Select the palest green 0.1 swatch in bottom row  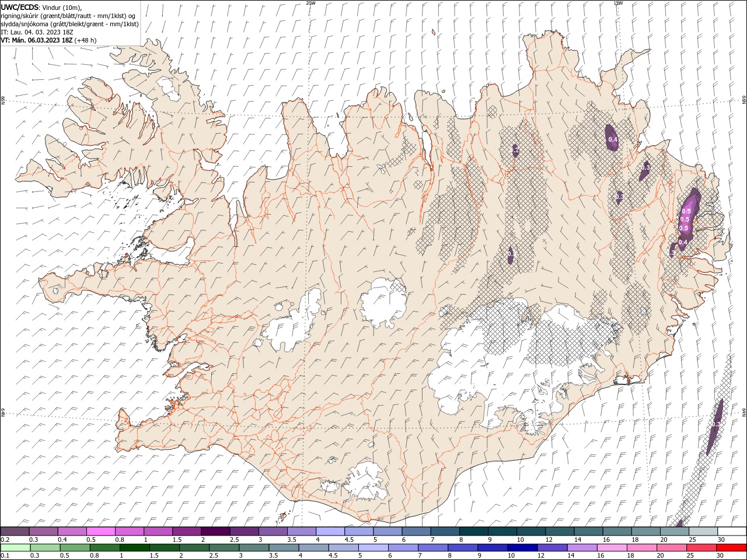[16, 548]
